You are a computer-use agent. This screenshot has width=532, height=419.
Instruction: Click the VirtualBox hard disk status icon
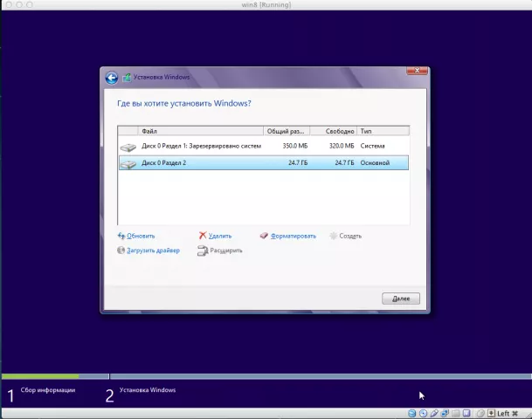[x=412, y=413]
